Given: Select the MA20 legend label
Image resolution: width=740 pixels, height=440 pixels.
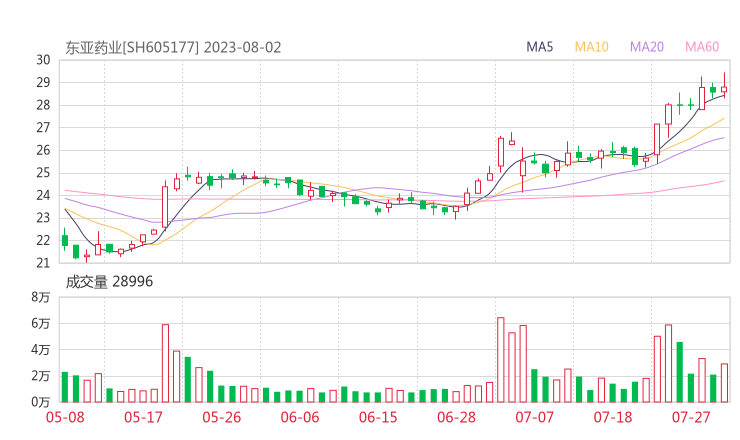Looking at the screenshot, I should [647, 47].
